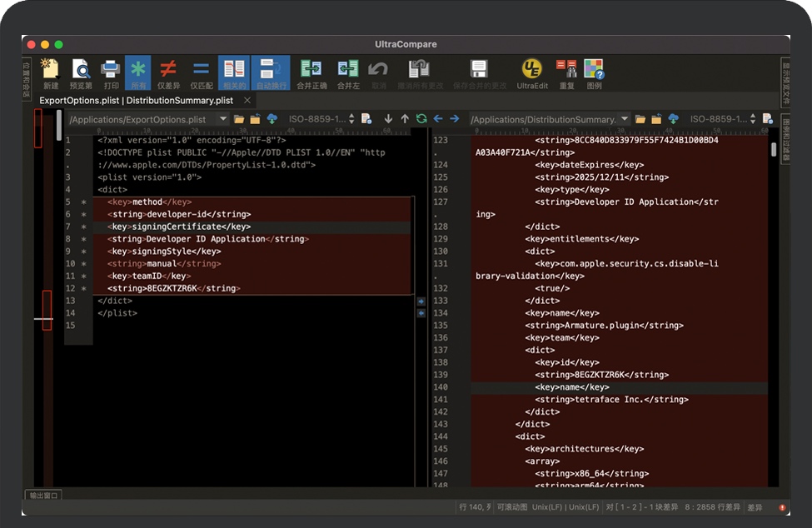Viewport: 812px width, 528px height.
Task: Open the 输出窗口 output window tab
Action: 43,496
